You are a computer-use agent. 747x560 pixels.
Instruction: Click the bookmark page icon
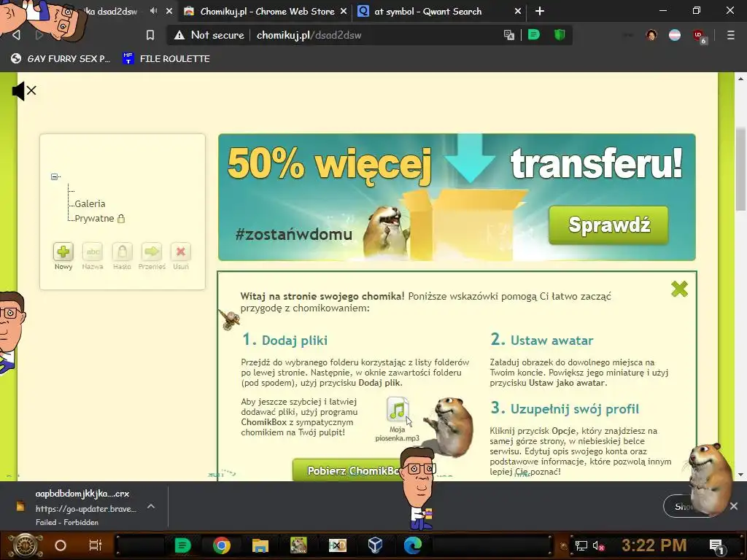(x=150, y=35)
